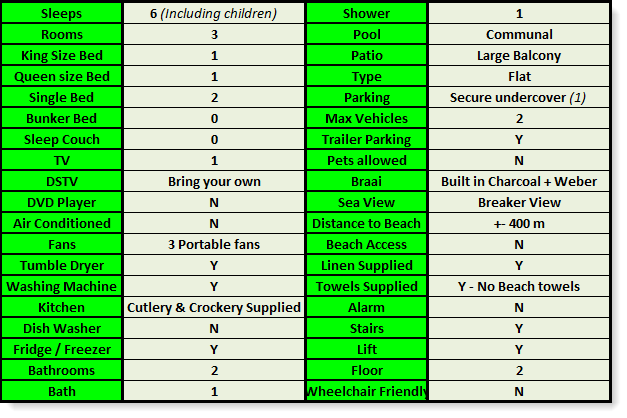Click the Fridge / Freezer label
Viewport: 627px width, 418px height.
[x=61, y=350]
